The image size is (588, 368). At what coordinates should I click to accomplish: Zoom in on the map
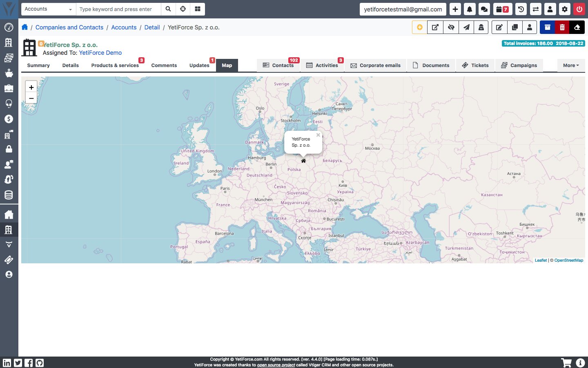(31, 87)
